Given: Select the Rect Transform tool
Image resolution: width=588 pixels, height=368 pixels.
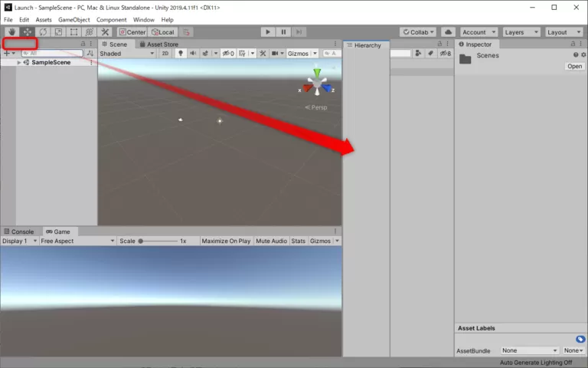Looking at the screenshot, I should click(x=73, y=32).
